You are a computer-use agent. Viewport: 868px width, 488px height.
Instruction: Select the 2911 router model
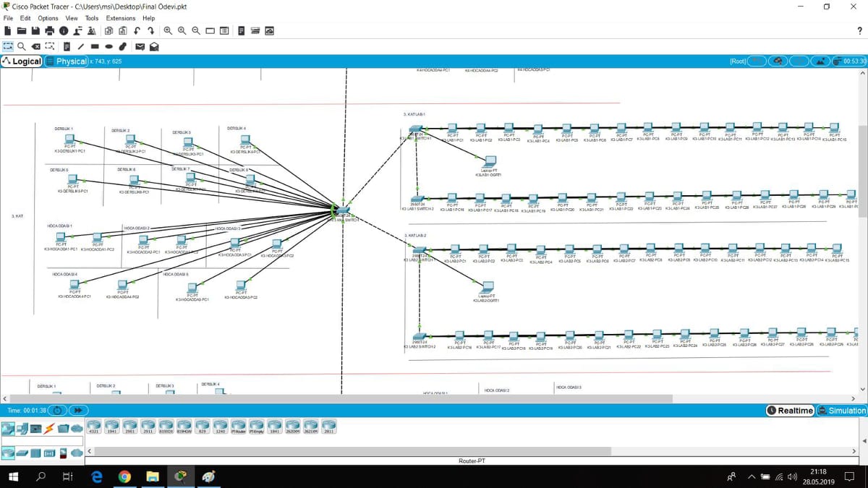pos(148,427)
